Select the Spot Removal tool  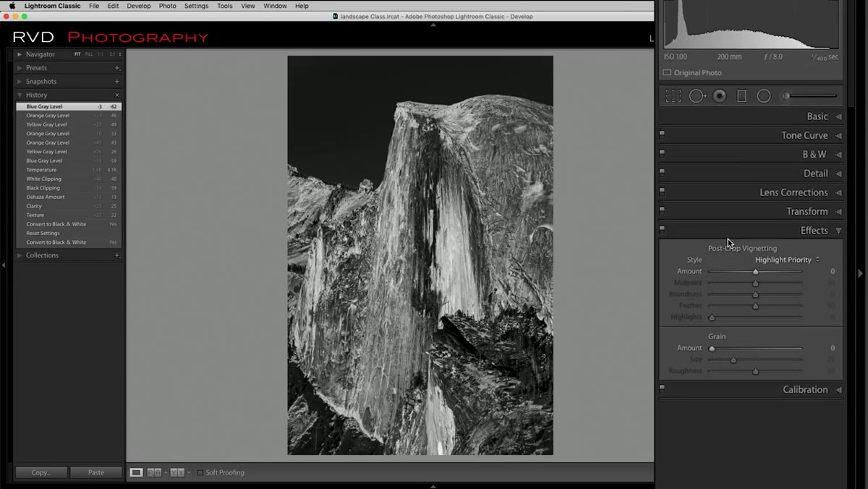point(697,95)
